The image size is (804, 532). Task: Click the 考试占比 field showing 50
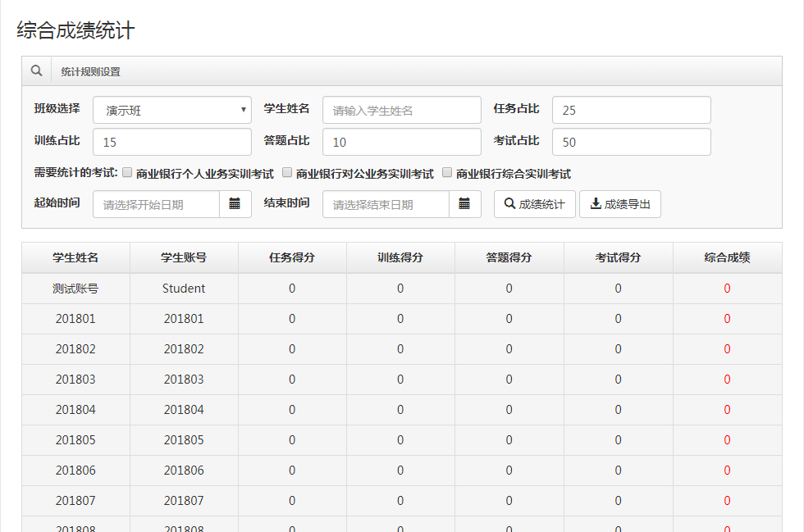click(x=631, y=142)
